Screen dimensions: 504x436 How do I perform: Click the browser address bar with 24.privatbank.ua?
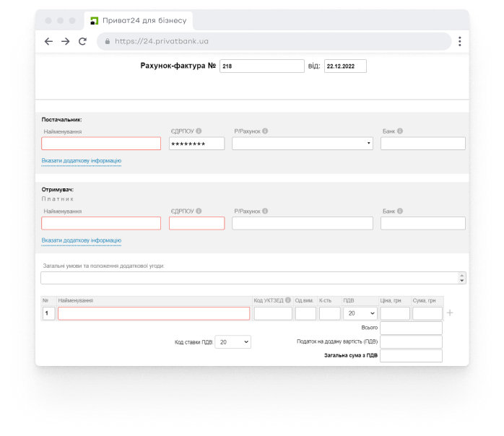coord(274,42)
